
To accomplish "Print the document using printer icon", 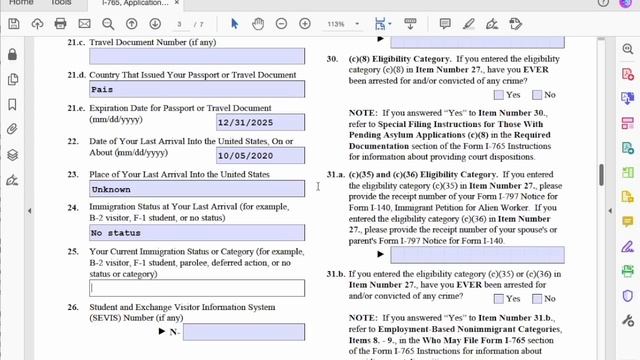I will 60,24.
